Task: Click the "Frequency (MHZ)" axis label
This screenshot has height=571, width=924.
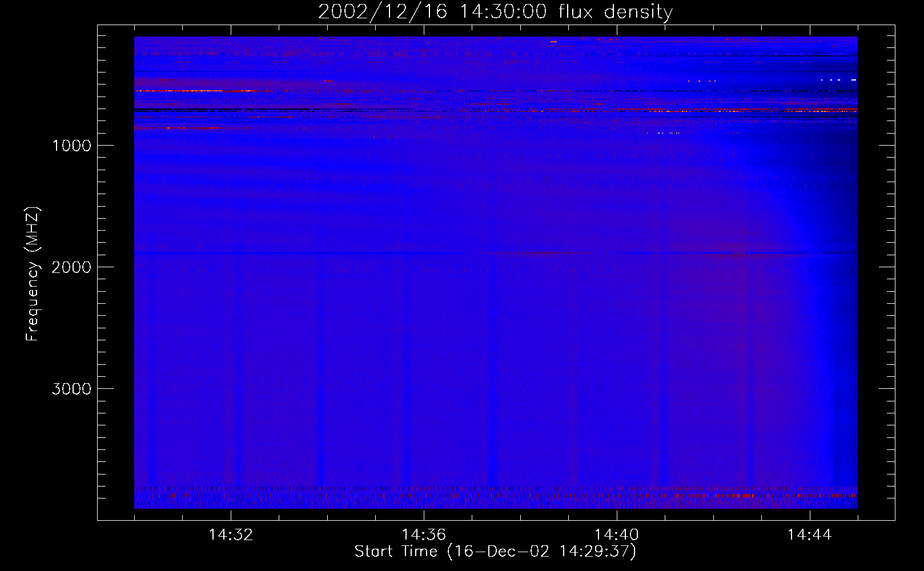Action: [x=33, y=274]
